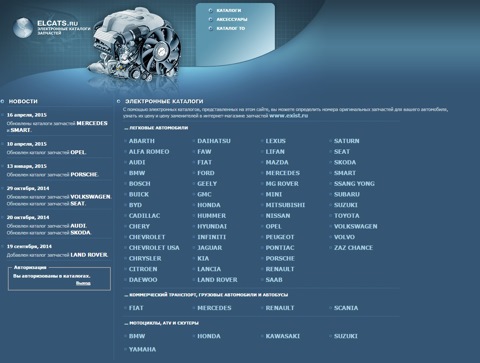
Task: Open the ALFA ROMEO catalog
Action: click(149, 152)
